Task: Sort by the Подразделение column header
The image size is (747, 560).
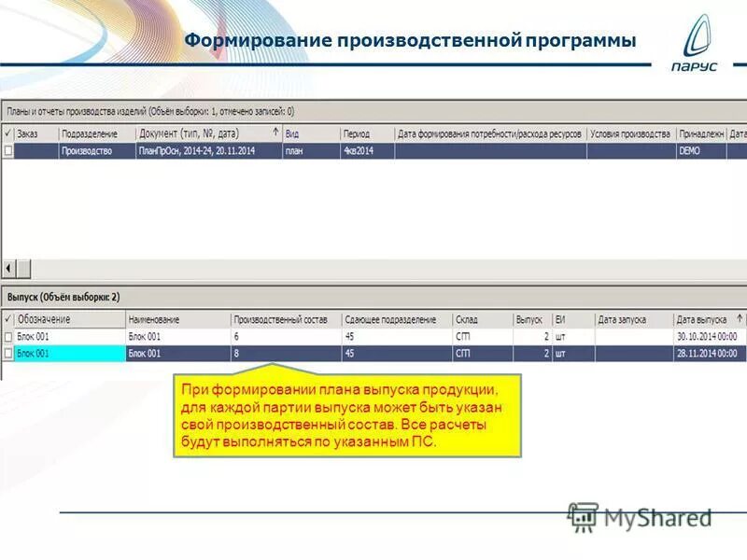Action: tap(89, 133)
